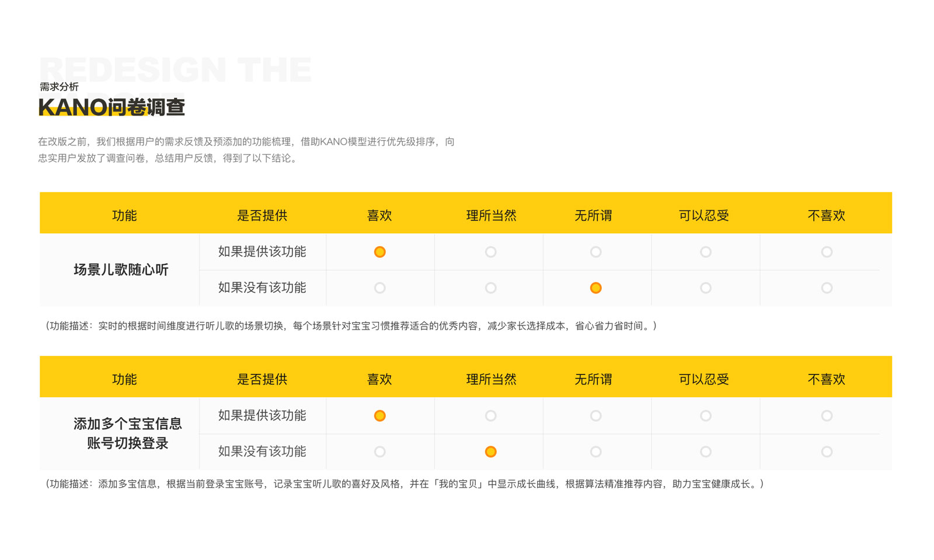Select 无所谓 for 如果没有该功能 in 场景儿歌随心听 row
Image resolution: width=934 pixels, height=560 pixels.
[595, 288]
